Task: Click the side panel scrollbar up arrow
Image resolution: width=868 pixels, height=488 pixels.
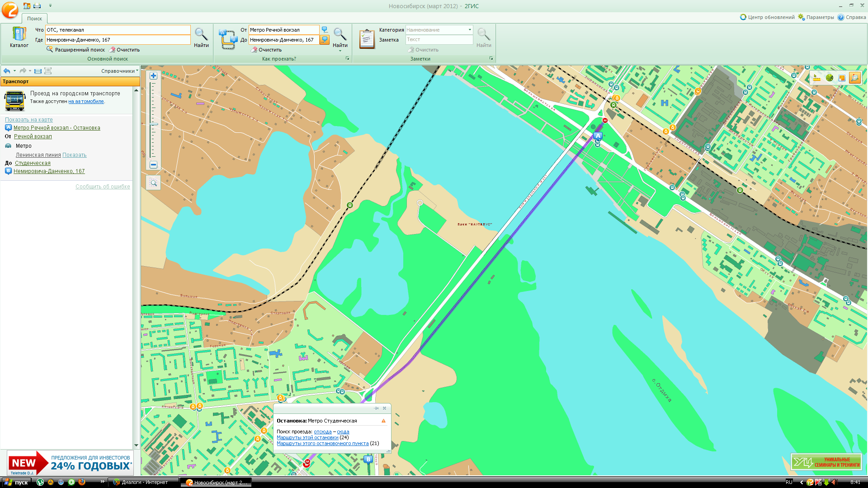Action: click(136, 90)
